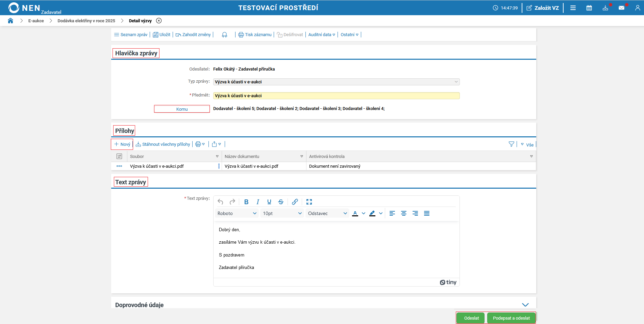Click the home icon in breadcrumb
644x324 pixels.
(x=10, y=21)
